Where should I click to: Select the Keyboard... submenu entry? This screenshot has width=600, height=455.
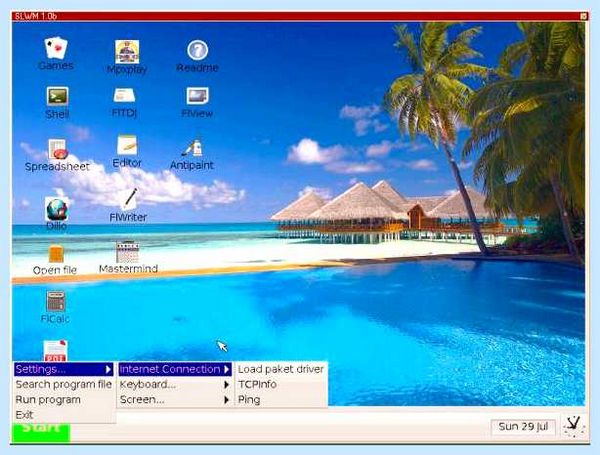point(175,384)
